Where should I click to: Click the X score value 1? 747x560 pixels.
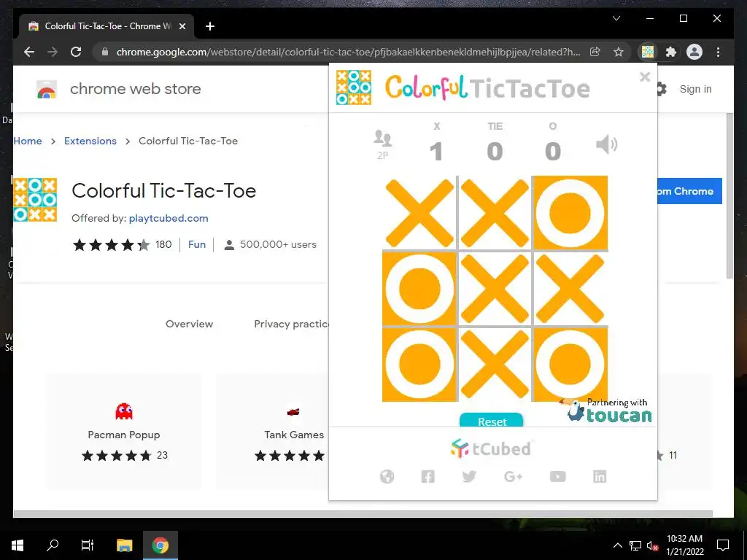point(436,152)
